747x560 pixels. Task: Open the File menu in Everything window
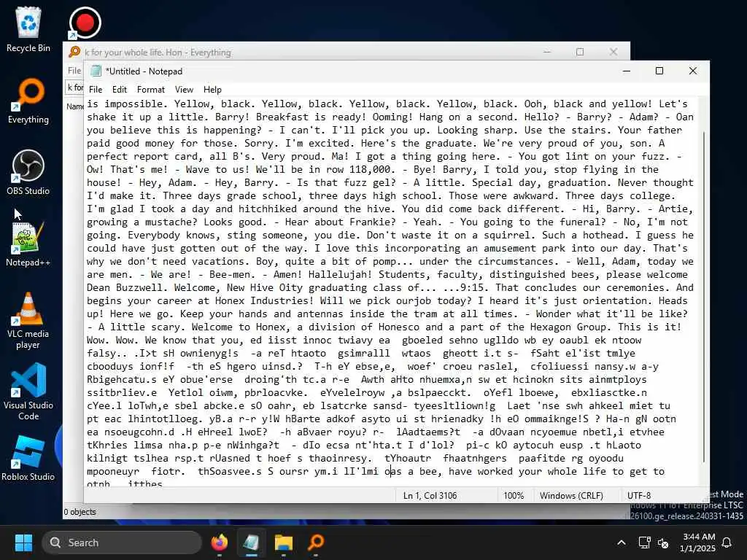74,71
